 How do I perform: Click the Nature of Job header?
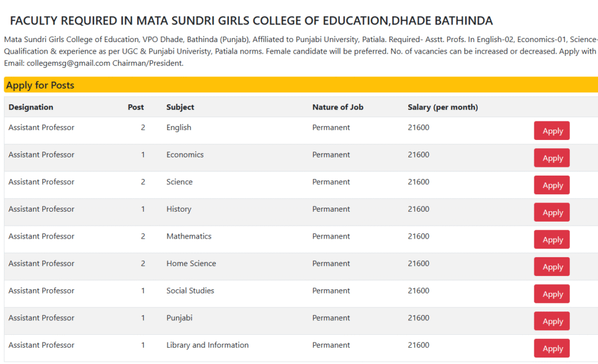(338, 107)
